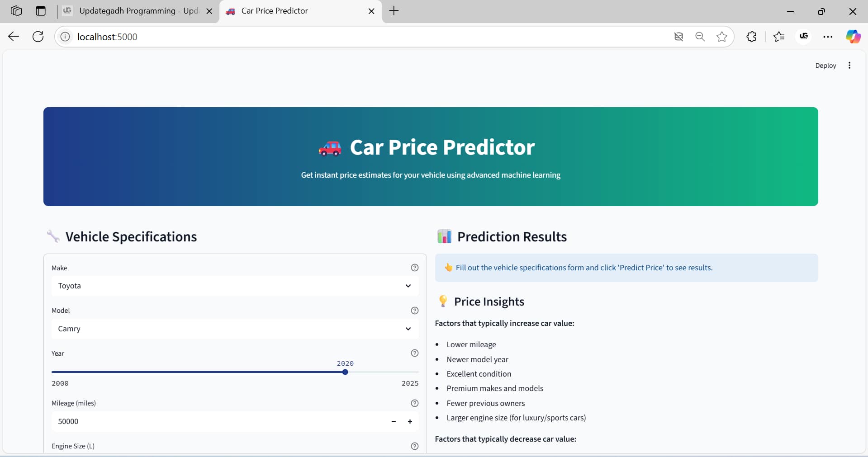
Task: Click the Copilot icon in browser toolbar
Action: [853, 37]
